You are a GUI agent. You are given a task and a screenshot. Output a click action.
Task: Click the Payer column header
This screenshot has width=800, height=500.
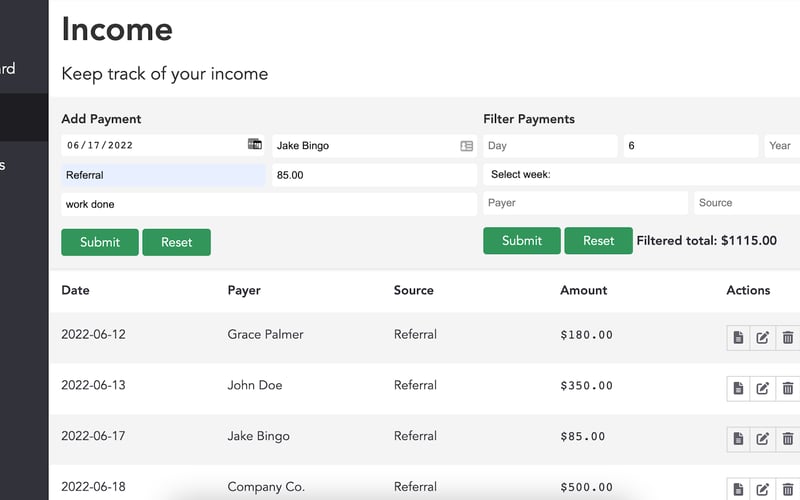[x=244, y=290]
